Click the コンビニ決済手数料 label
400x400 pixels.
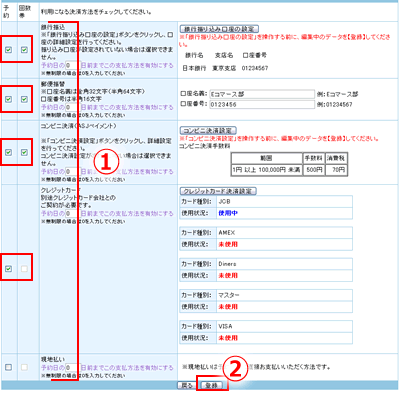click(205, 146)
